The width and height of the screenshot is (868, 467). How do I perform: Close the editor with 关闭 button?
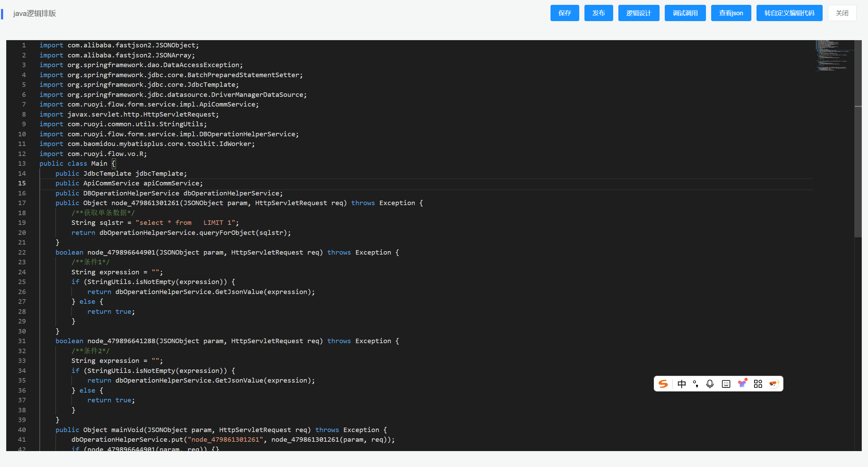pyautogui.click(x=842, y=13)
